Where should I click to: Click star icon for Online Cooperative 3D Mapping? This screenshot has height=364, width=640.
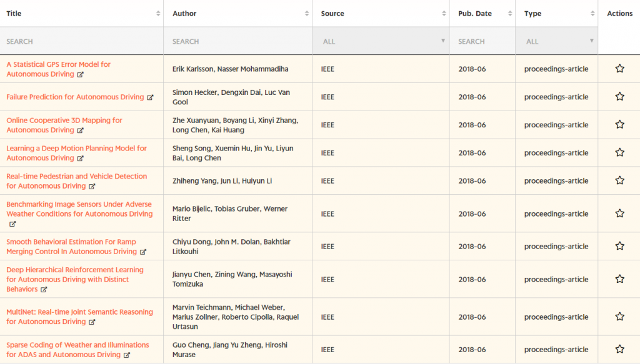(x=619, y=125)
